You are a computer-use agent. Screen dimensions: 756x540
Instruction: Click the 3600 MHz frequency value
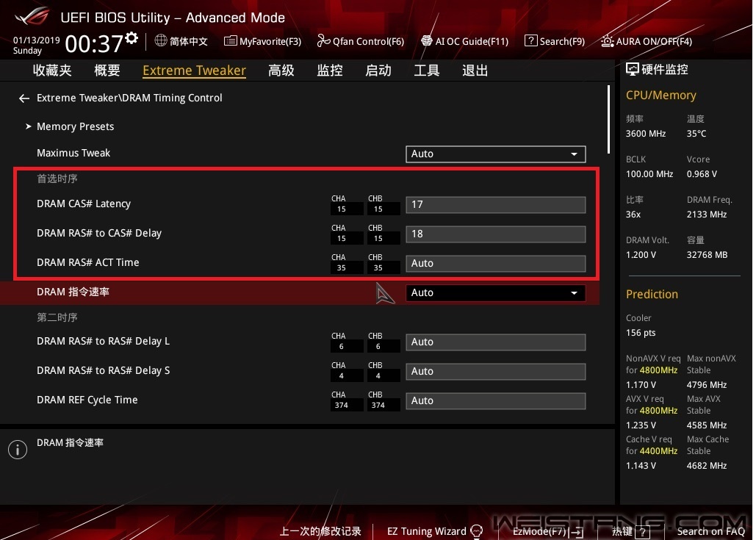tap(646, 134)
